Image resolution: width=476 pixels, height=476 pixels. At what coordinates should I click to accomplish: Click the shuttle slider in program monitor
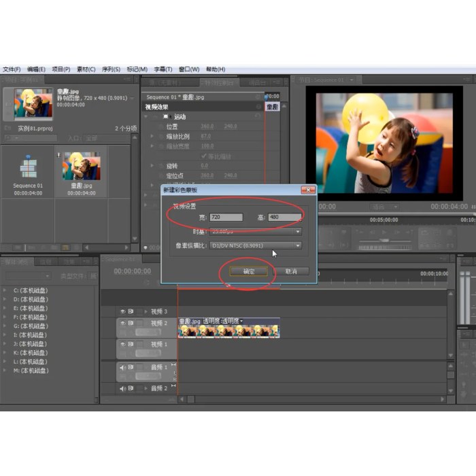tap(385, 241)
